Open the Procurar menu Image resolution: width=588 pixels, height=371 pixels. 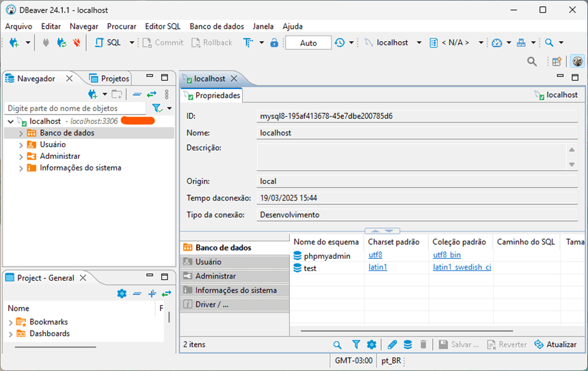(x=122, y=26)
